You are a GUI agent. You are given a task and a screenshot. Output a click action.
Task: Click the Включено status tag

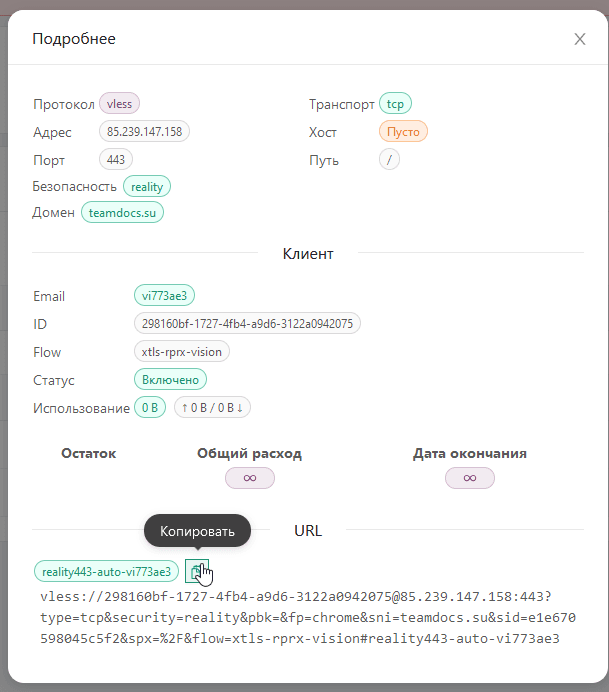click(171, 380)
